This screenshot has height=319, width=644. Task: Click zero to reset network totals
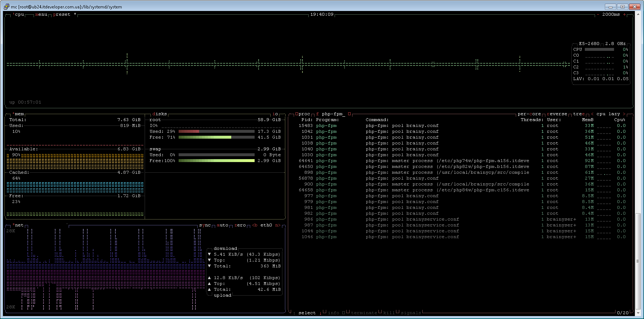click(x=240, y=225)
